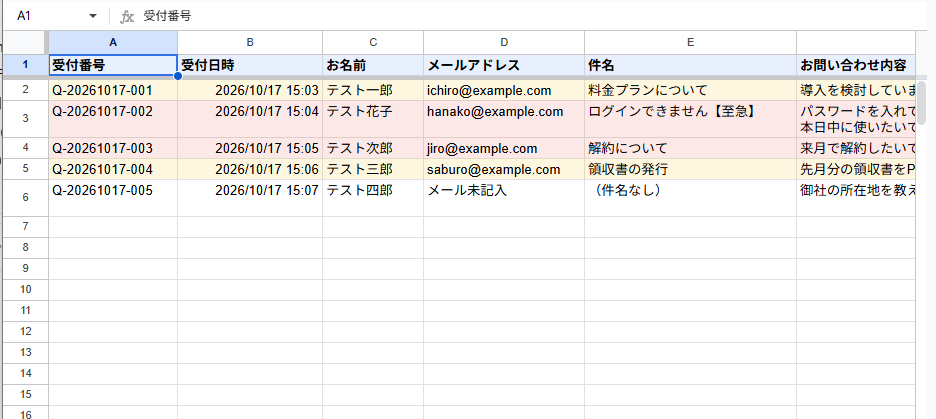Select cell Q-20261017-003

click(113, 148)
